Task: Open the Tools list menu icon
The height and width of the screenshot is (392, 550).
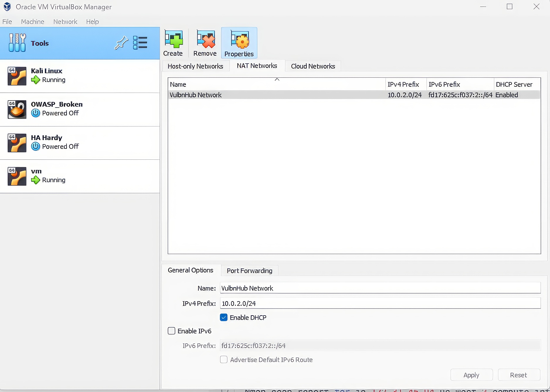Action: pos(140,43)
